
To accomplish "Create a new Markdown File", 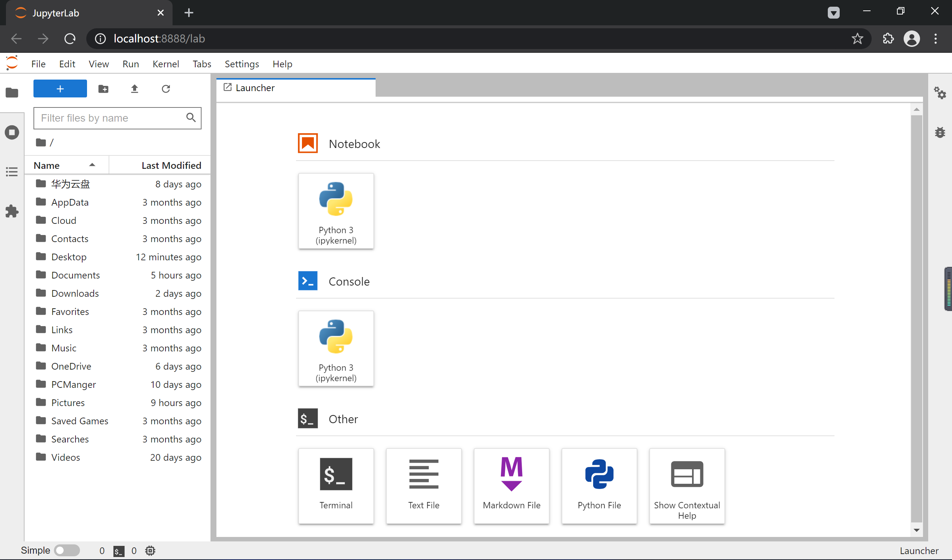I will 511,486.
